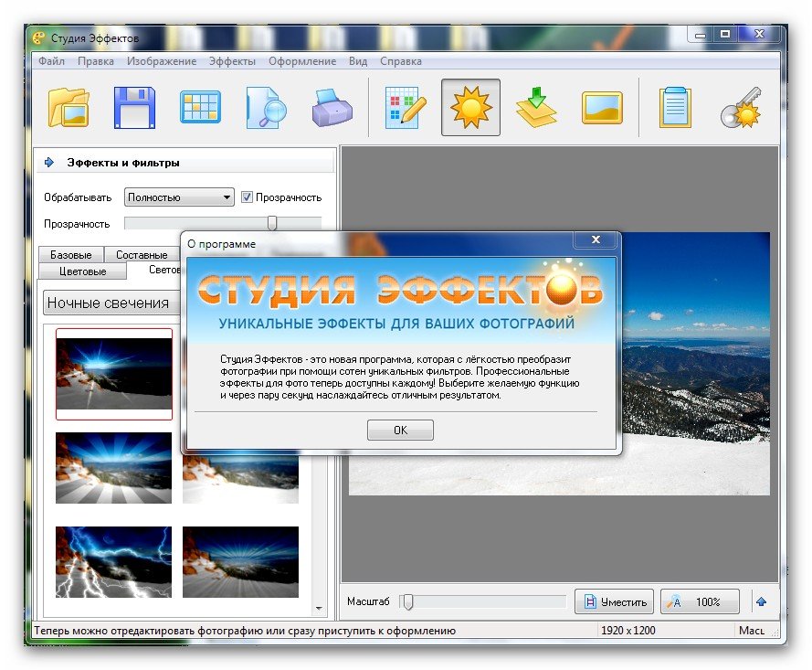812x670 pixels.
Task: Select the sun effects toolbar icon
Action: tap(470, 108)
